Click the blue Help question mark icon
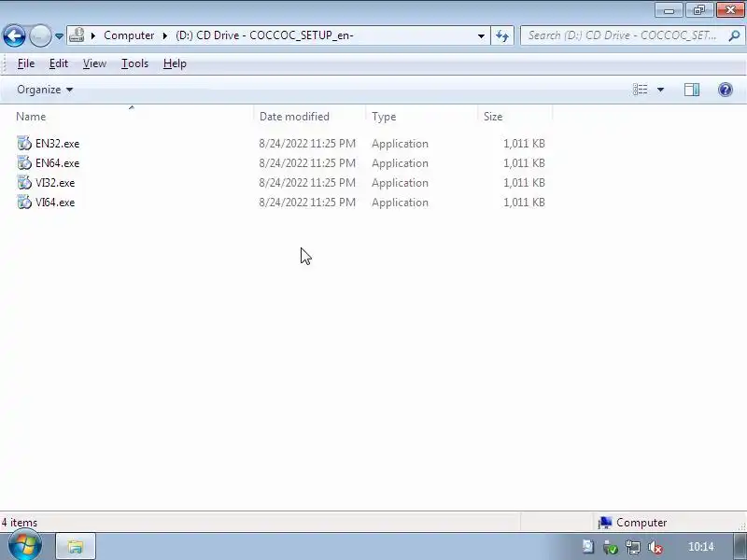 [726, 90]
